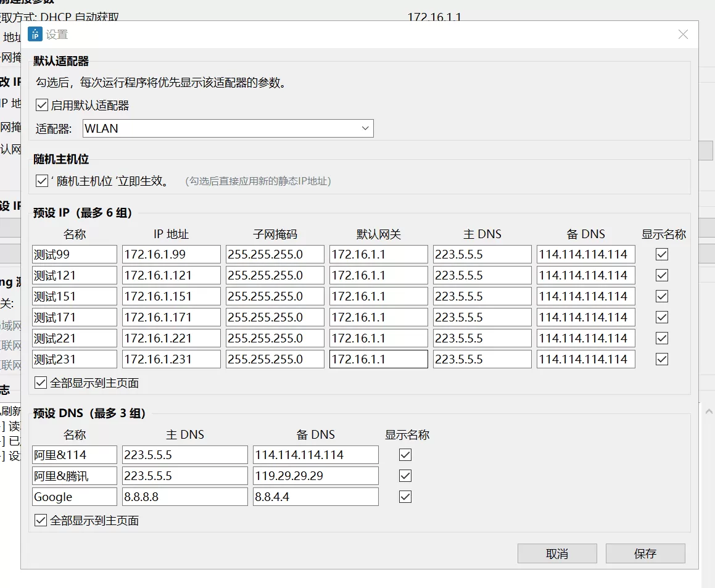Click 备 DNS field in 测试231 row

[x=586, y=359]
